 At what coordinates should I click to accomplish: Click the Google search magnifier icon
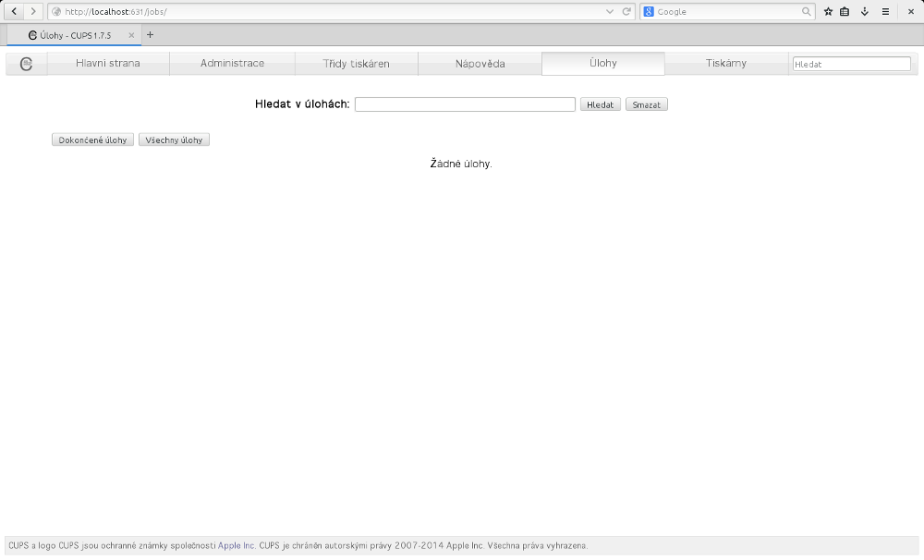click(x=807, y=11)
